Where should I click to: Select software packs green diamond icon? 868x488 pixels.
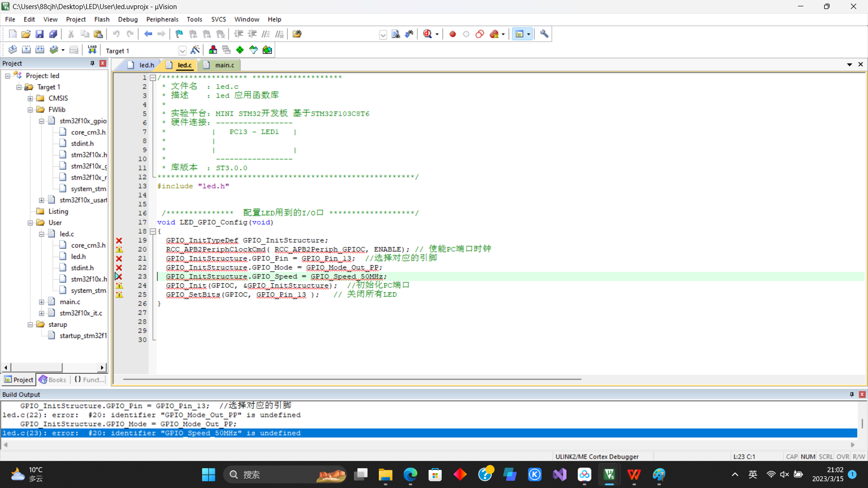pyautogui.click(x=240, y=50)
